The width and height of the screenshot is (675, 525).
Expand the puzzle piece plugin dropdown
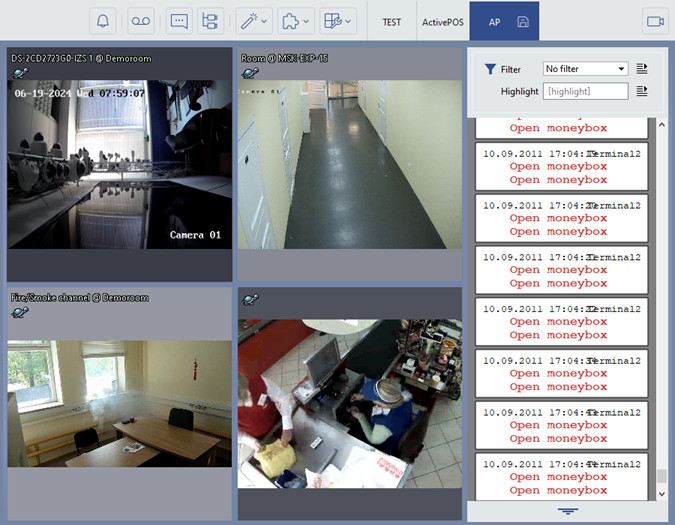(x=295, y=21)
